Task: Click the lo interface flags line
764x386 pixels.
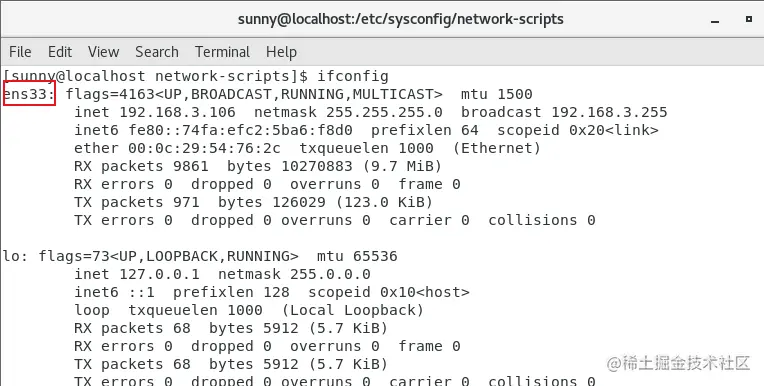Action: [200, 256]
